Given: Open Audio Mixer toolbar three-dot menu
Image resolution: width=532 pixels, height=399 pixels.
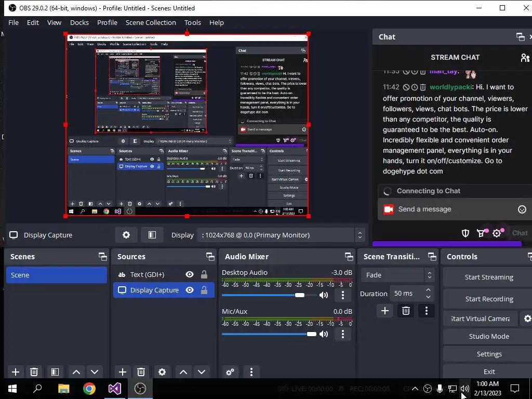Looking at the screenshot, I should [x=251, y=372].
